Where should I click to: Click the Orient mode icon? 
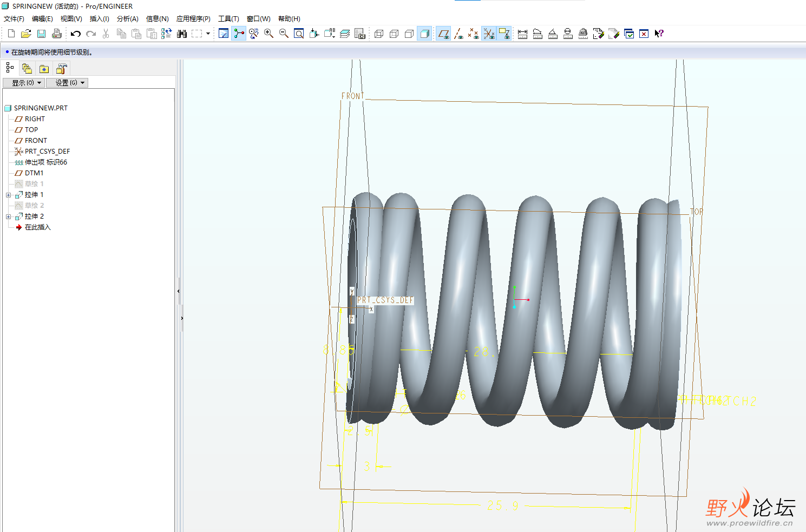point(254,34)
